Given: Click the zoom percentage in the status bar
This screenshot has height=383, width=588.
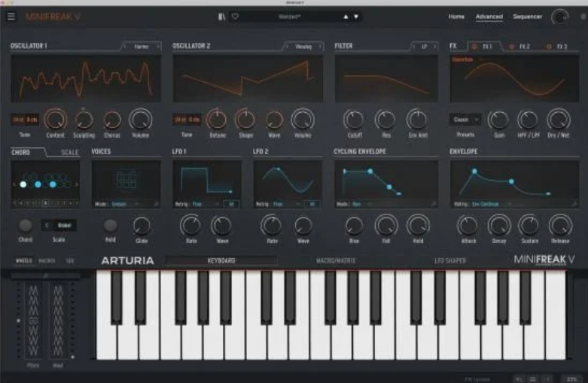Looking at the screenshot, I should tap(571, 379).
